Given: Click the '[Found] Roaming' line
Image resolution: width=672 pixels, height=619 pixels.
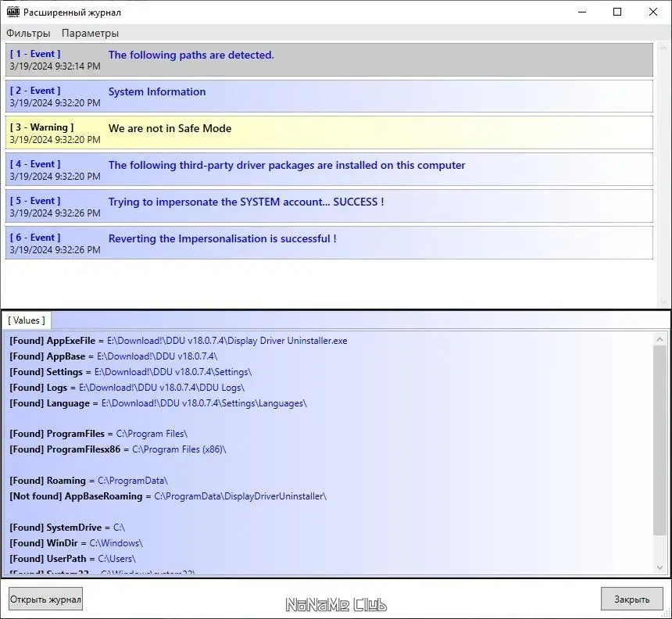Looking at the screenshot, I should (x=89, y=481).
